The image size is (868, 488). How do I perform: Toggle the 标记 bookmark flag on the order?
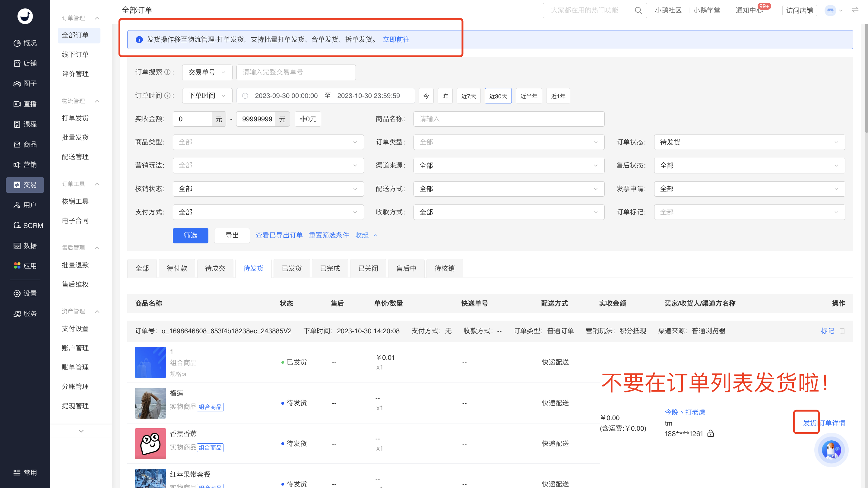pos(842,331)
